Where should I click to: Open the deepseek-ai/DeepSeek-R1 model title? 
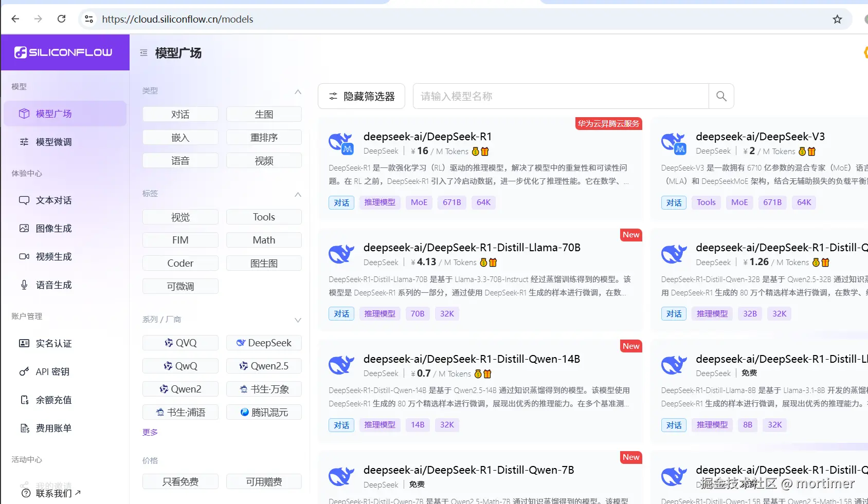pos(427,137)
